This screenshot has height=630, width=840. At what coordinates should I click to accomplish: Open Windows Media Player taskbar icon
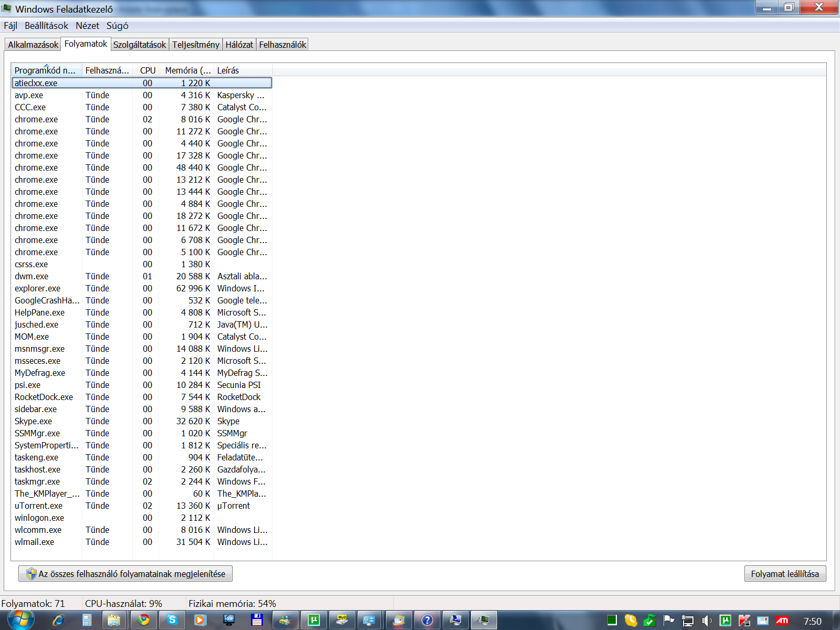click(200, 620)
